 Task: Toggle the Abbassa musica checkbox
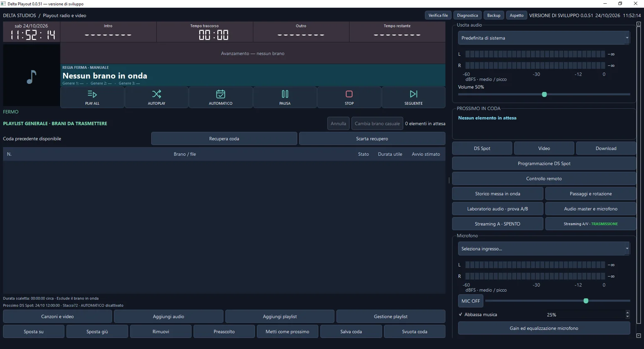click(460, 315)
